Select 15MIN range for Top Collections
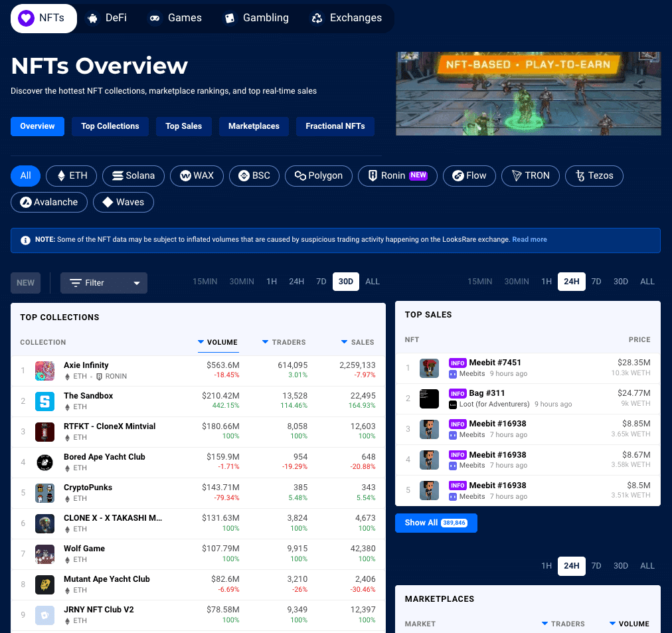Viewport: 672px width, 633px height. tap(205, 282)
